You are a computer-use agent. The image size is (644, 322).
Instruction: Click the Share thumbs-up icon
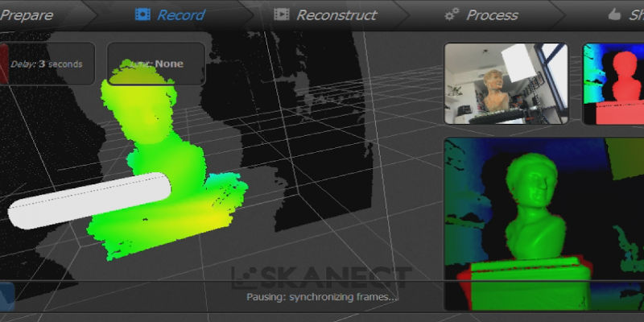pyautogui.click(x=616, y=15)
